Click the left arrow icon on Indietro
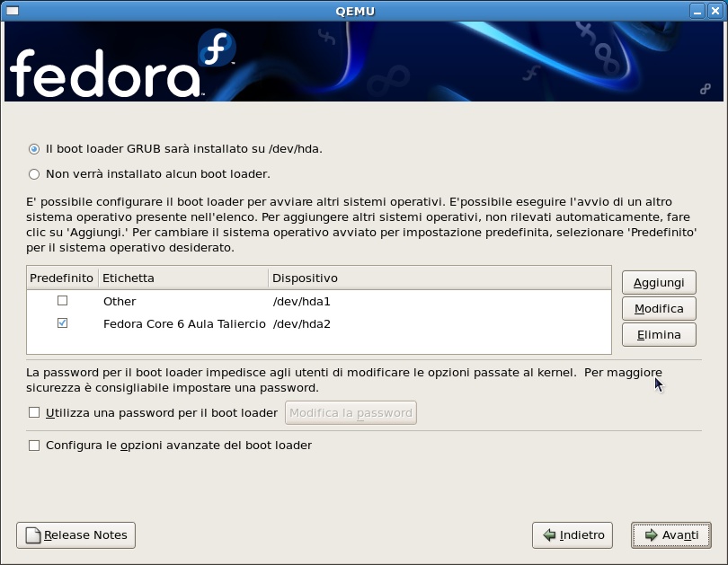The width and height of the screenshot is (728, 565). pyautogui.click(x=549, y=535)
